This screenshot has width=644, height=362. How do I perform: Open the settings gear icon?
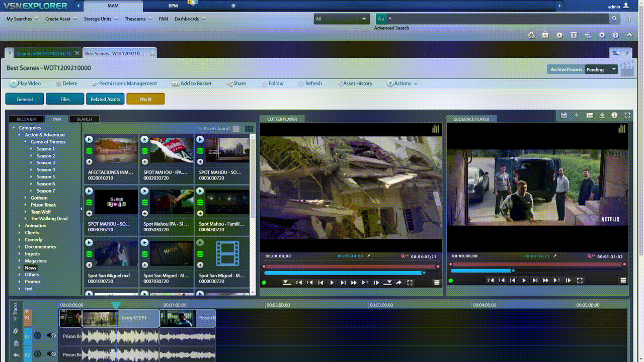pos(602,35)
